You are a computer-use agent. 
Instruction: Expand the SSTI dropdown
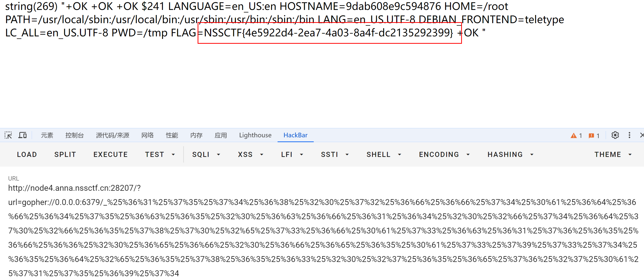pyautogui.click(x=335, y=154)
